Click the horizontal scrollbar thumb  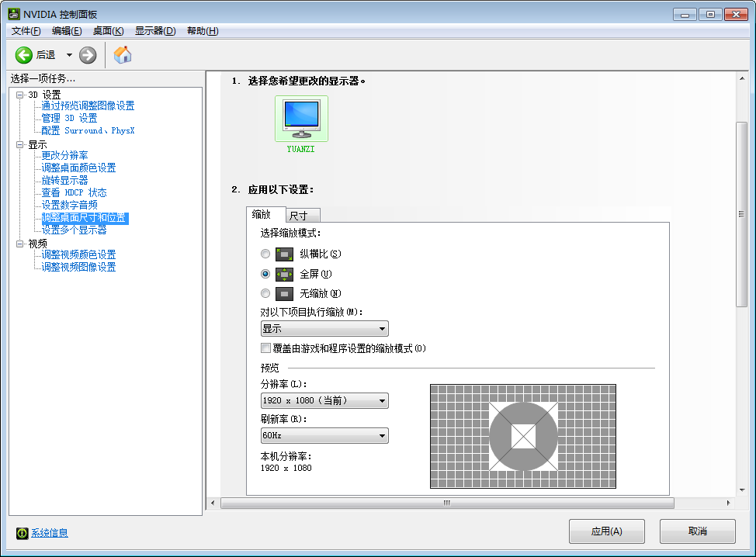point(447,503)
